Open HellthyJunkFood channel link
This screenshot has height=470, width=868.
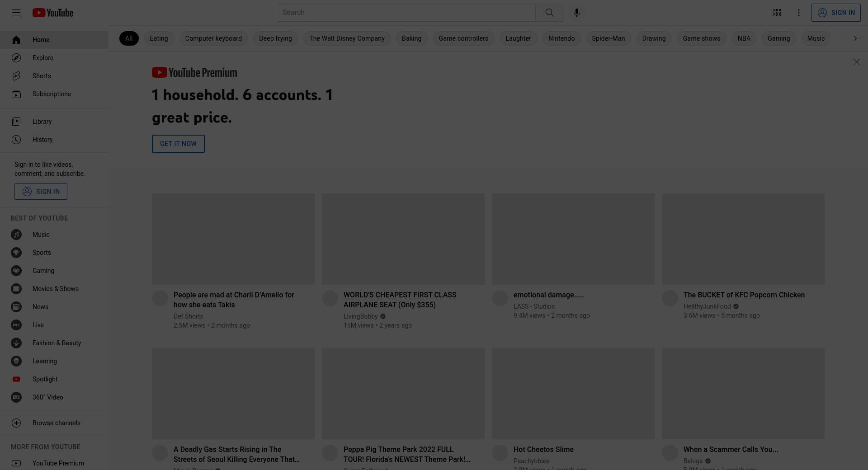coord(707,306)
